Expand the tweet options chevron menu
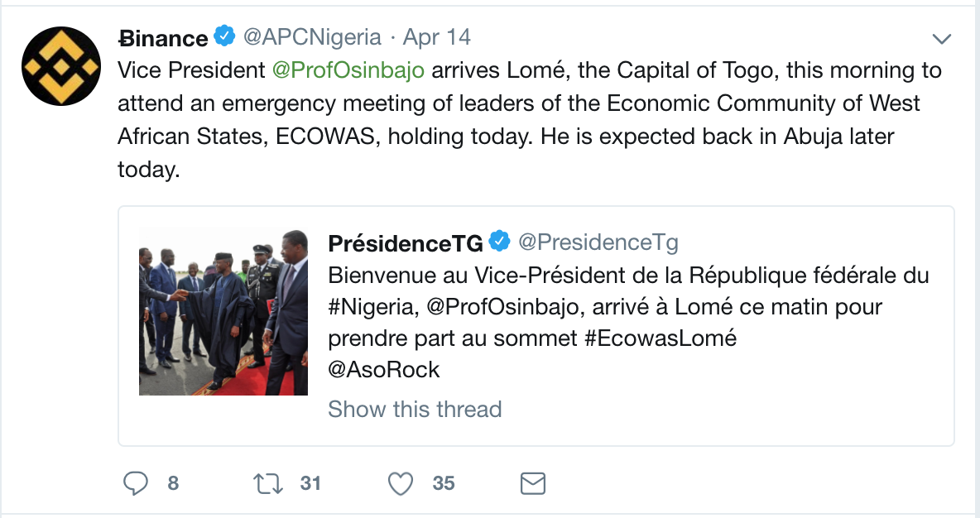Image resolution: width=980 pixels, height=518 pixels. 942,38
